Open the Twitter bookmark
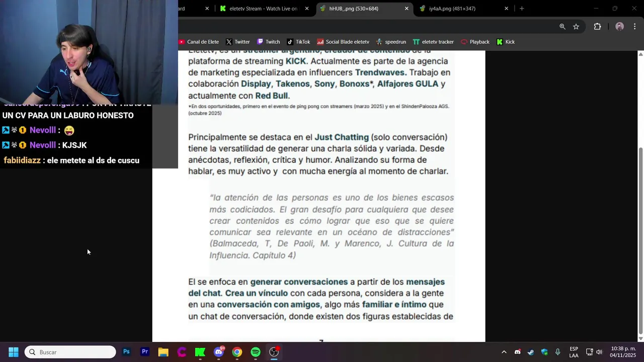The width and height of the screenshot is (644, 362). 237,42
